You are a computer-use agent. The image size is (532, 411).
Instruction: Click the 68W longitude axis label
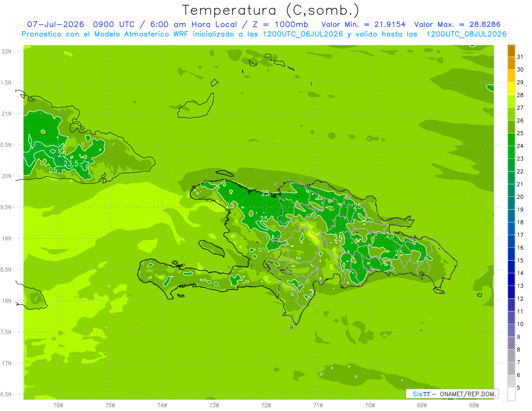[474, 405]
